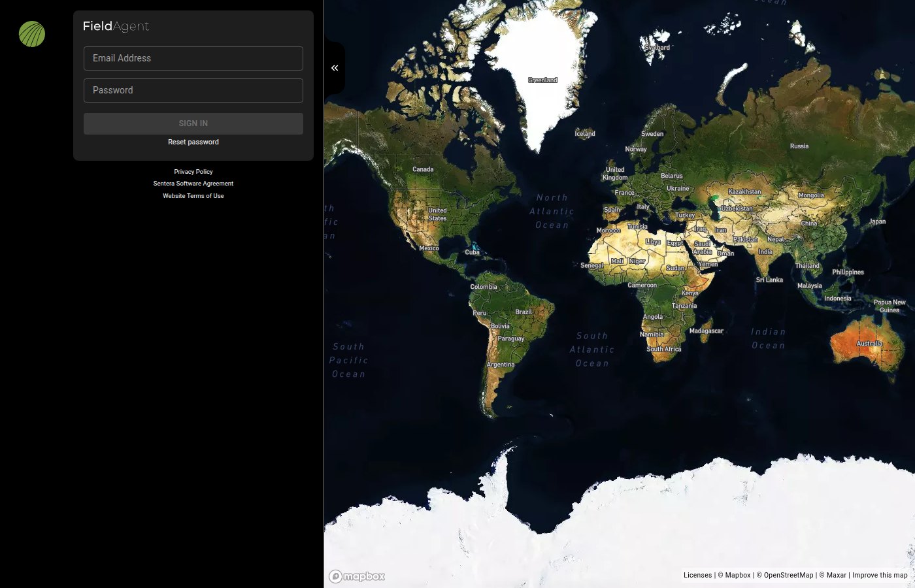Screen dimensions: 915x588
Task: Click the North Atlantic Ocean label
Action: point(552,211)
